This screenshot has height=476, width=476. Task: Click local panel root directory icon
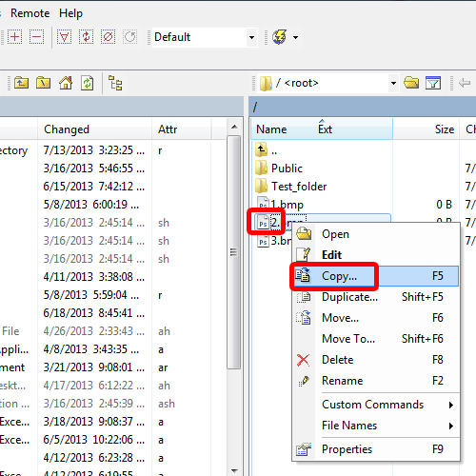pyautogui.click(x=43, y=83)
